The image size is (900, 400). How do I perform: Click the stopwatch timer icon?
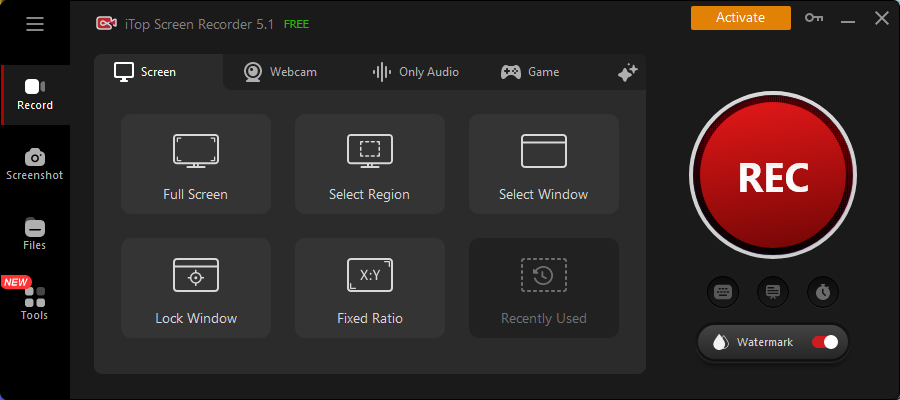[x=823, y=292]
